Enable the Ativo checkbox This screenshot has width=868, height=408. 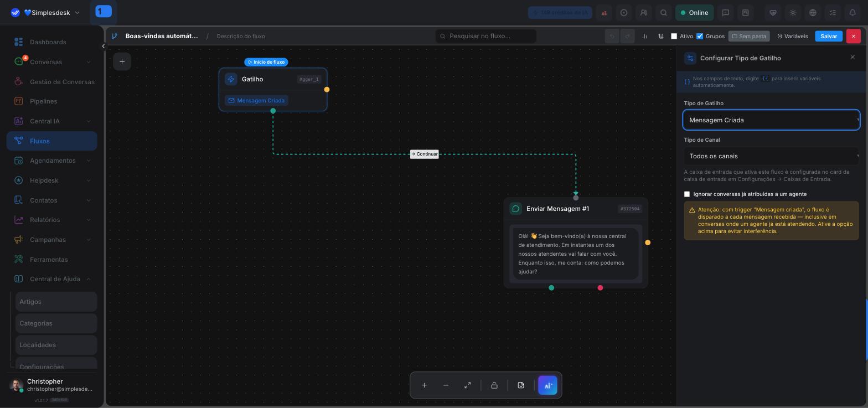(674, 36)
